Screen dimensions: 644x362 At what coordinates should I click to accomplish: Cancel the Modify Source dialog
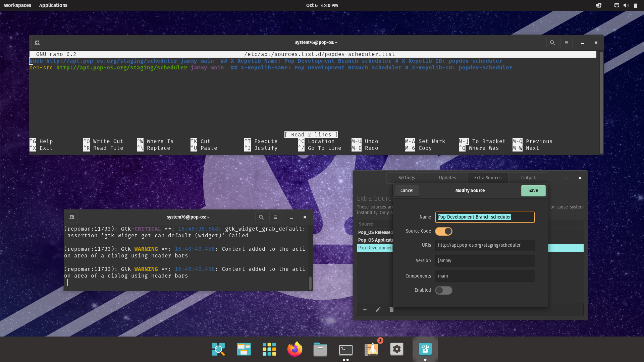click(x=407, y=190)
